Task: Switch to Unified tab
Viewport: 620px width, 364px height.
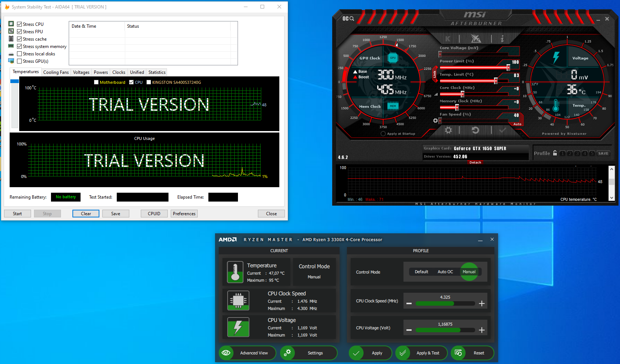Action: click(x=137, y=72)
